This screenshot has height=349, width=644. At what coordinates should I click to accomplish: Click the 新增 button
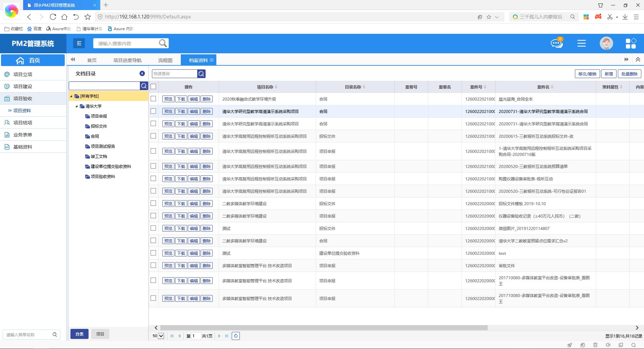(x=608, y=74)
